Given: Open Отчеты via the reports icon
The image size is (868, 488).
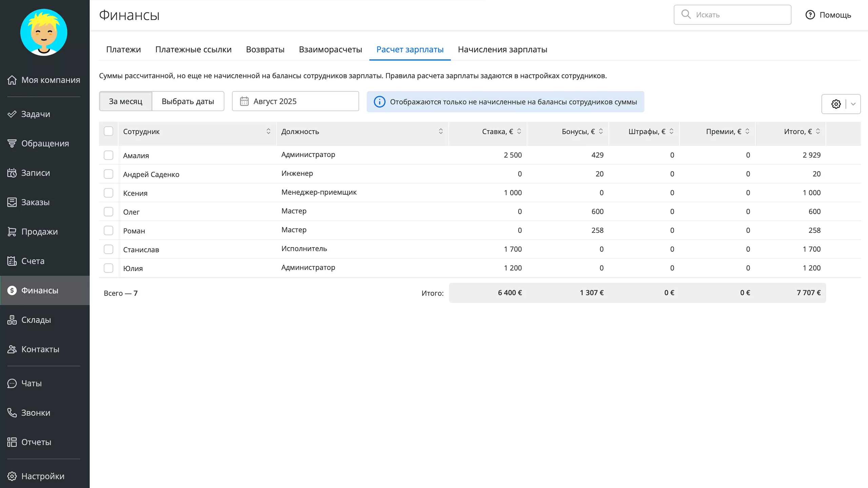Looking at the screenshot, I should 12,442.
